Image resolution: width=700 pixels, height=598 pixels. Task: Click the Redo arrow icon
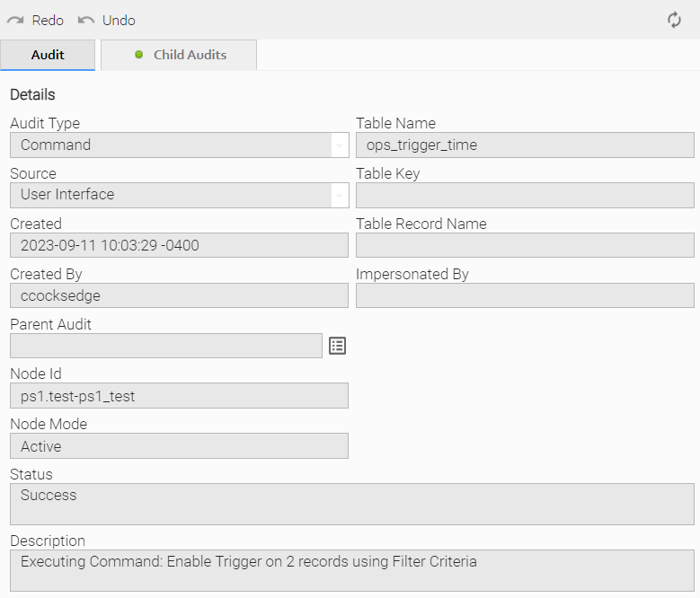coord(15,20)
